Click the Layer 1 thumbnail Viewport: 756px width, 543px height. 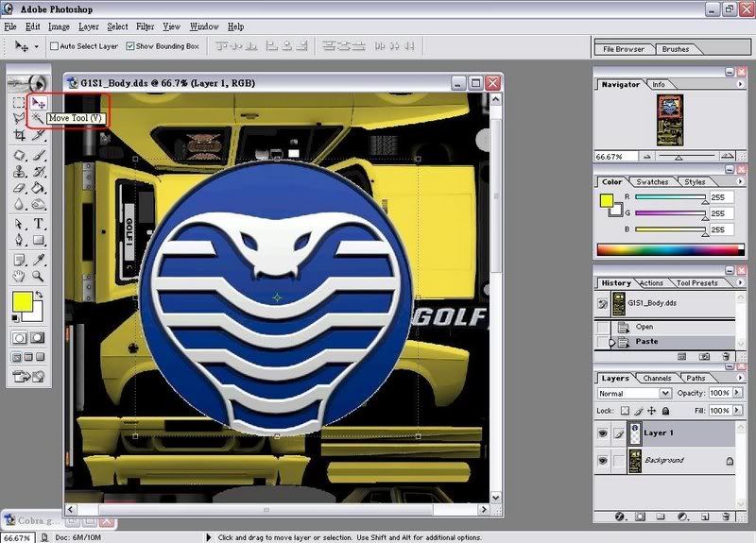coord(635,433)
